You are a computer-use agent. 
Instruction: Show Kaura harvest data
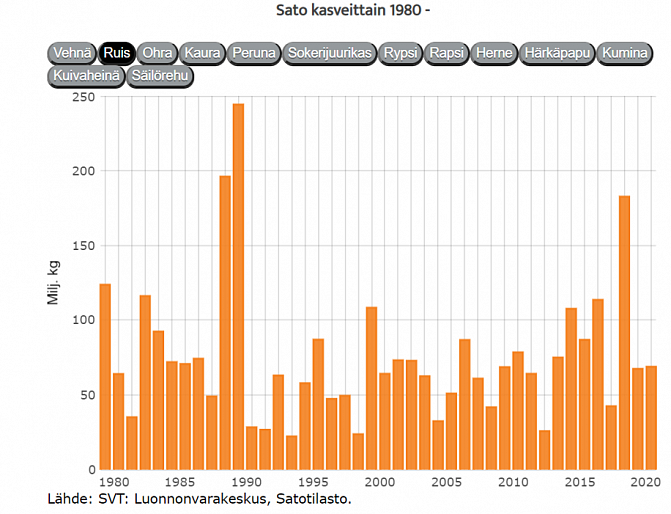pyautogui.click(x=202, y=53)
